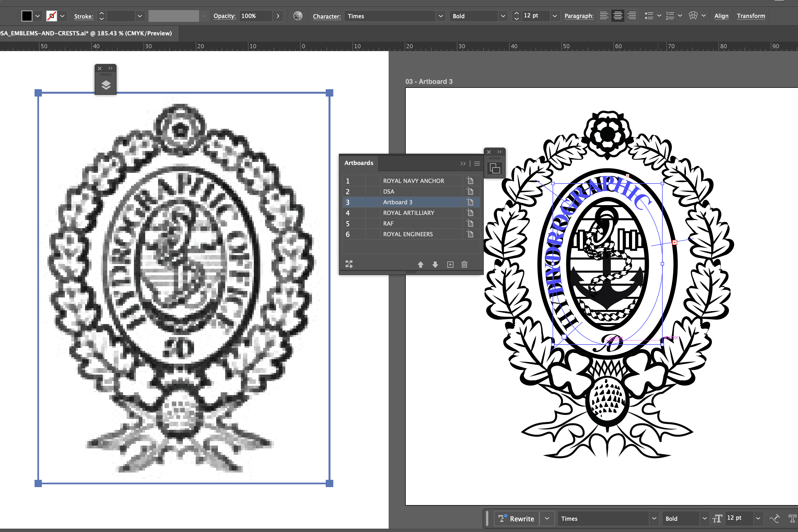Create a new artboard

[450, 265]
